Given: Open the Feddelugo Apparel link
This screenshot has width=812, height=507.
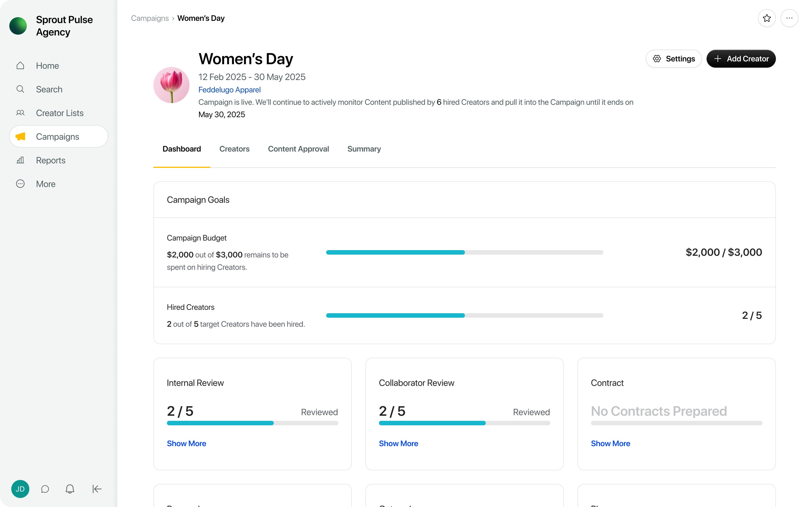Looking at the screenshot, I should 229,90.
